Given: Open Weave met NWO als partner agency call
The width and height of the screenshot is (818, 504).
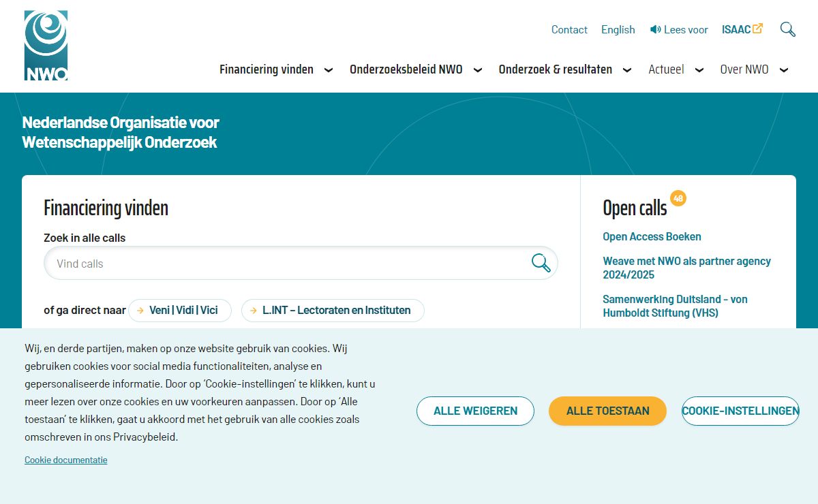Looking at the screenshot, I should pos(687,268).
